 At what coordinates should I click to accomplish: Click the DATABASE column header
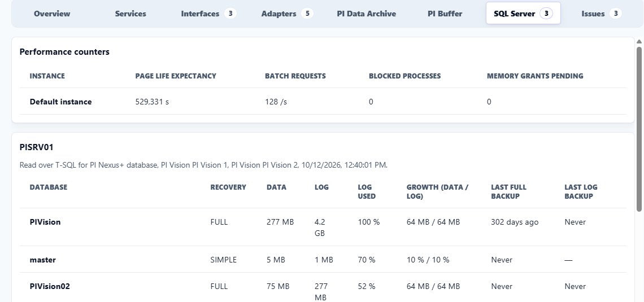pos(49,187)
